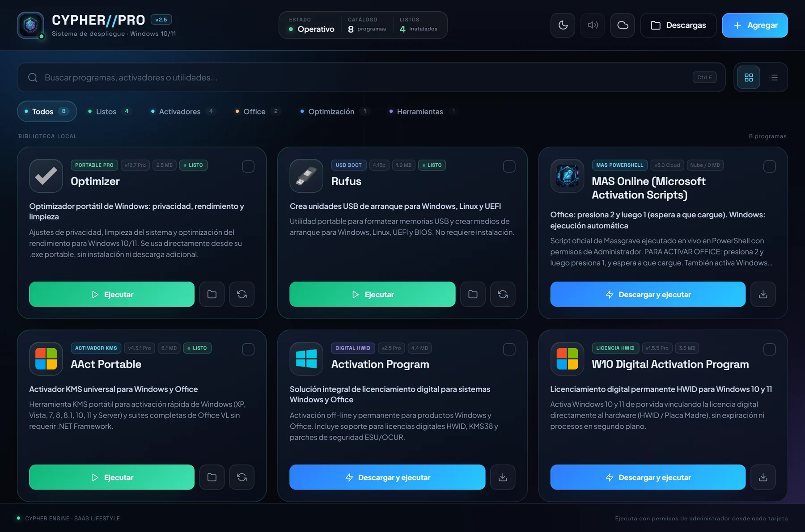The width and height of the screenshot is (805, 532).
Task: Click the cloud icon button
Action: 623,25
